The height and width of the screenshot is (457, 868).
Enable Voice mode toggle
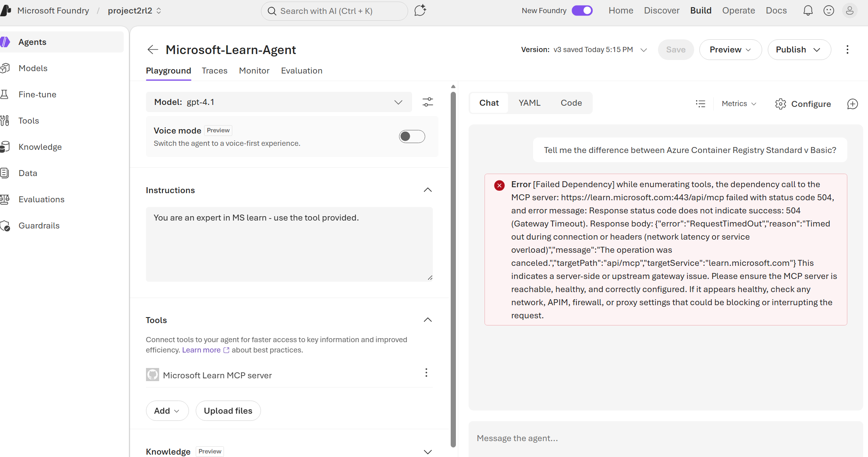412,137
